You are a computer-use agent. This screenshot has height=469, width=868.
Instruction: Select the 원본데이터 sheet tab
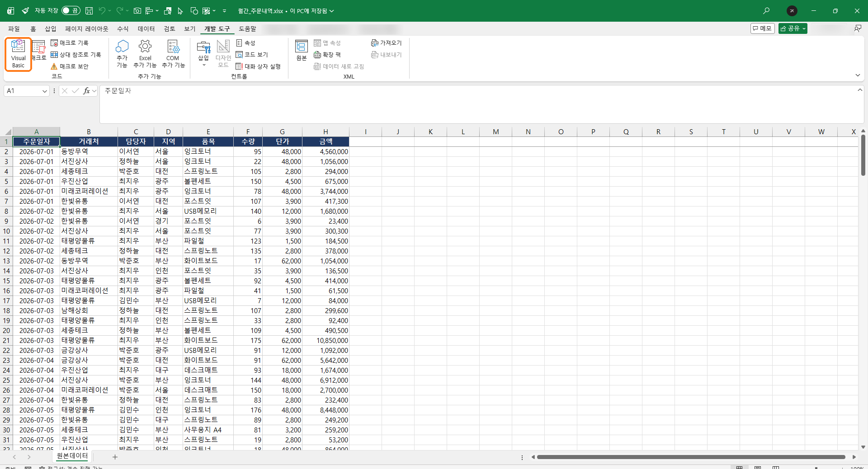click(72, 456)
